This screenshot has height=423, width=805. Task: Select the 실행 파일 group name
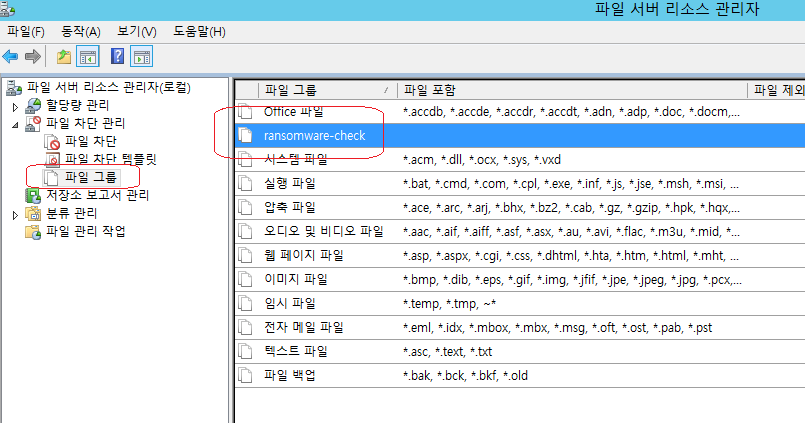point(290,183)
